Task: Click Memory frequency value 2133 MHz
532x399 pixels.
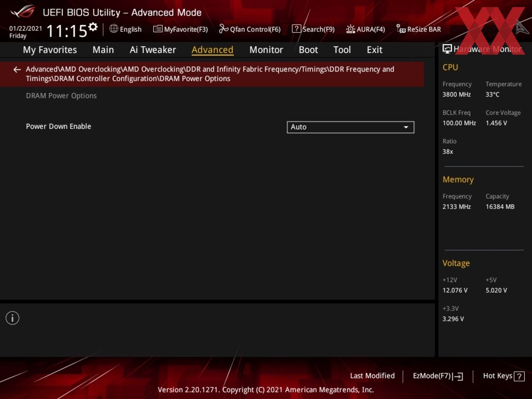Action: (457, 207)
